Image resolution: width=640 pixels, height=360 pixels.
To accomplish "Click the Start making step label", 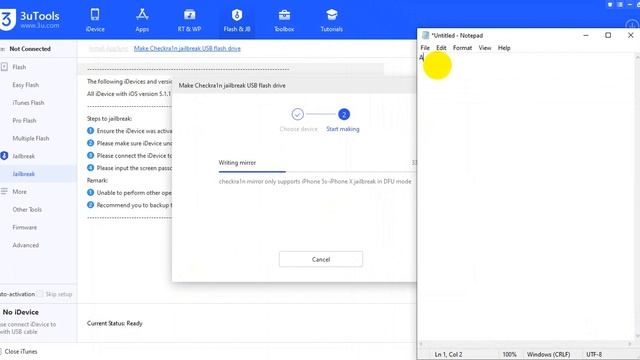I will click(x=342, y=129).
